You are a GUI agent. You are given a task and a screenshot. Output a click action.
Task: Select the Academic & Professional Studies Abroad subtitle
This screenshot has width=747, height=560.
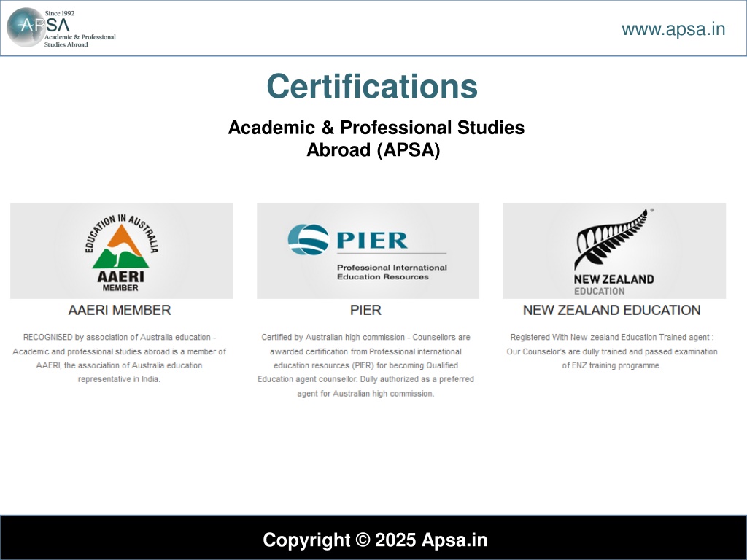(x=376, y=139)
